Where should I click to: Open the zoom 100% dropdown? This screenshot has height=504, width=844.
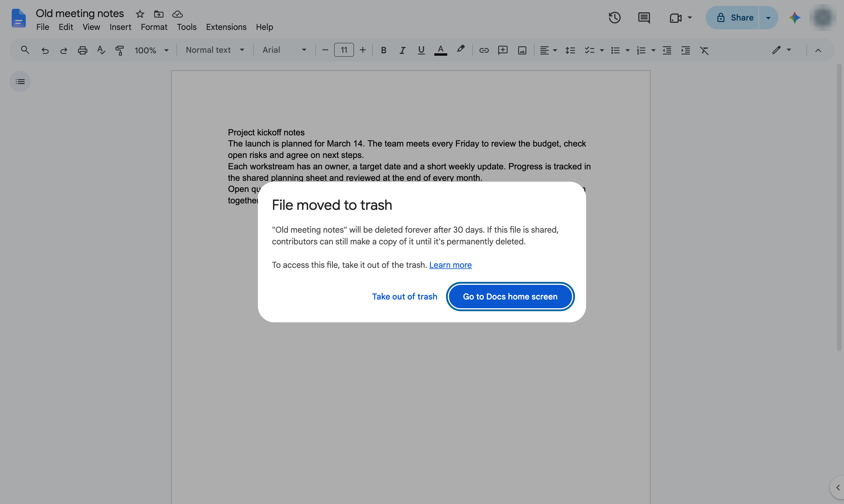point(152,50)
